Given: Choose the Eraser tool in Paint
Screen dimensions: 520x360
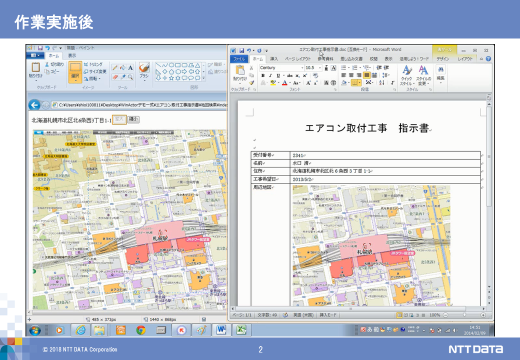Looking at the screenshot, I should point(115,77).
